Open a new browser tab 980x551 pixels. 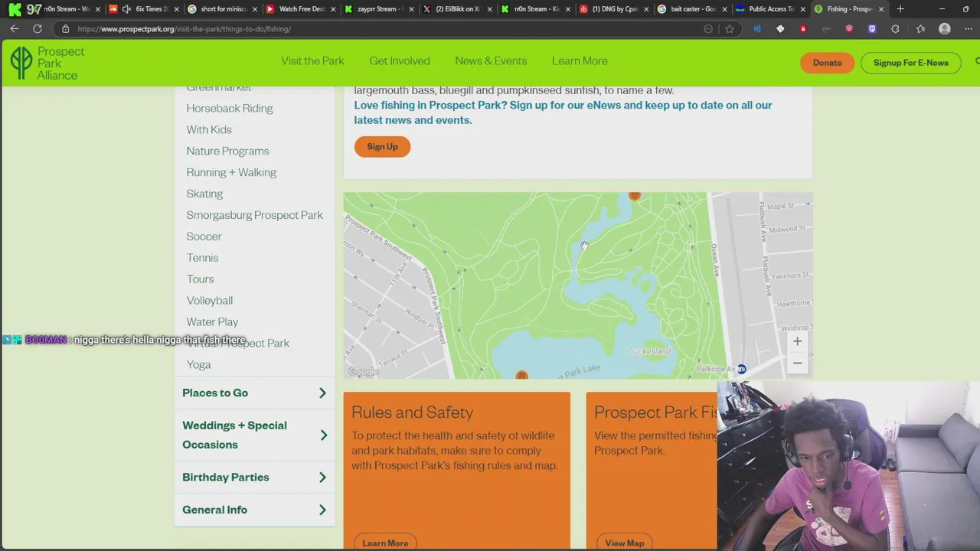900,9
